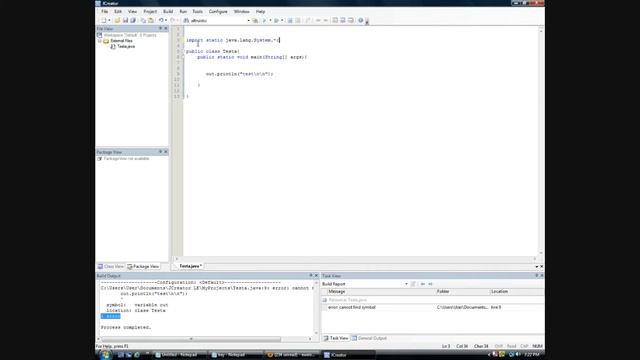Click the Windows Start orb

tap(105, 355)
